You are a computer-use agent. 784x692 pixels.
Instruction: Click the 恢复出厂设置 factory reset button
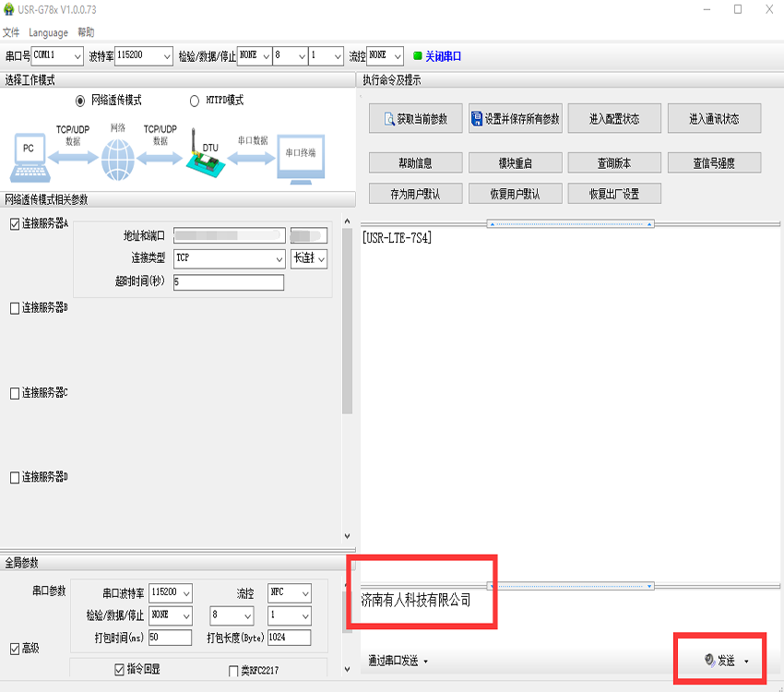pyautogui.click(x=614, y=193)
